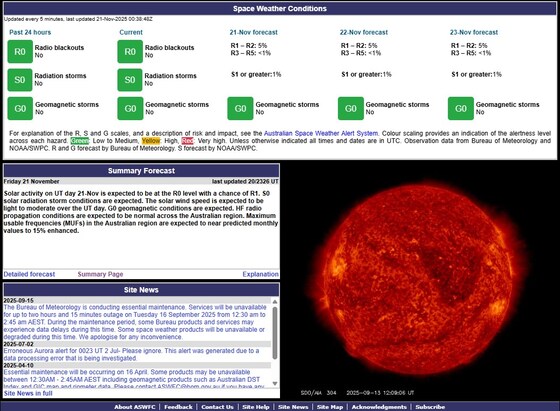Open Feedback in footer
Viewport: 560px width, 411px height.
(178, 407)
